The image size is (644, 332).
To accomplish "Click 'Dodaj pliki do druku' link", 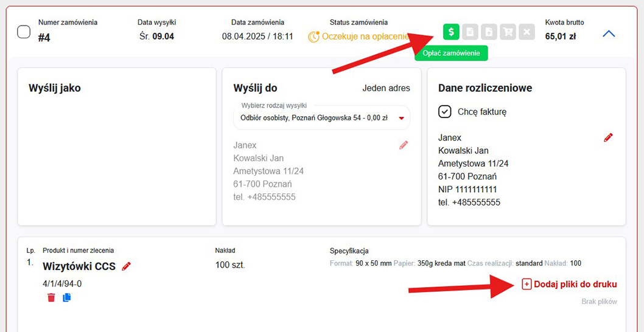I will 570,284.
